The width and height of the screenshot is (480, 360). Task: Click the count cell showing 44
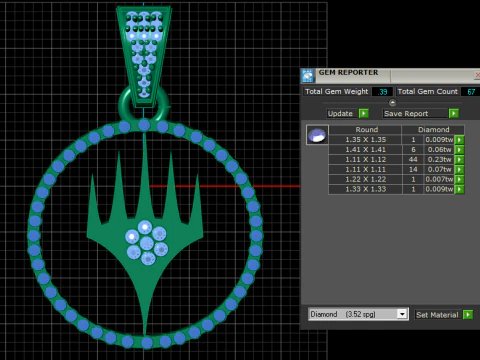coord(413,160)
